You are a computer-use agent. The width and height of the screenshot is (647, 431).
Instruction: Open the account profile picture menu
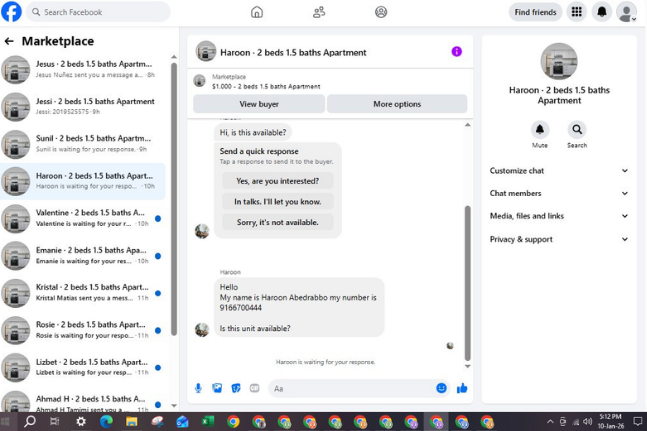(626, 12)
